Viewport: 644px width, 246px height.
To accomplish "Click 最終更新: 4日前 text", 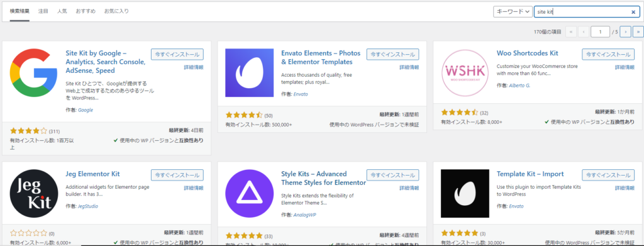I will click(186, 130).
